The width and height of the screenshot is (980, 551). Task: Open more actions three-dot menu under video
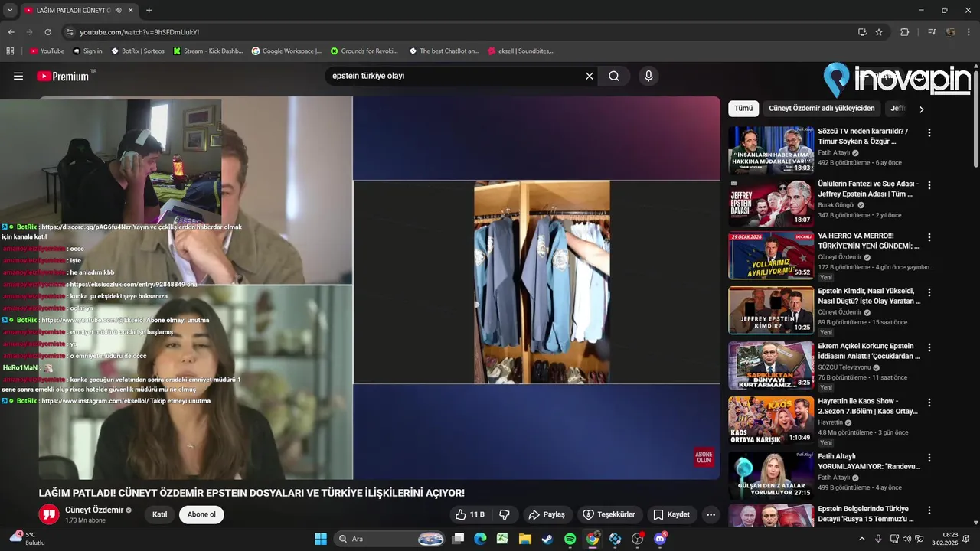click(x=710, y=514)
